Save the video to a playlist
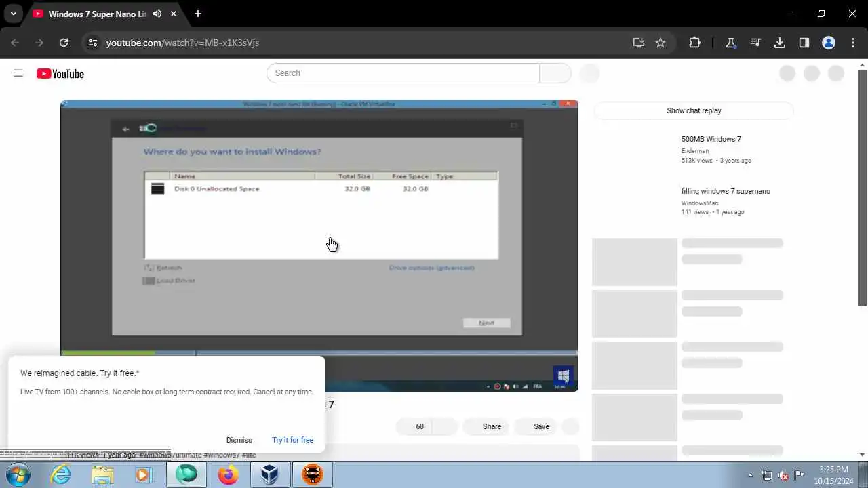The width and height of the screenshot is (868, 488). tap(535, 426)
